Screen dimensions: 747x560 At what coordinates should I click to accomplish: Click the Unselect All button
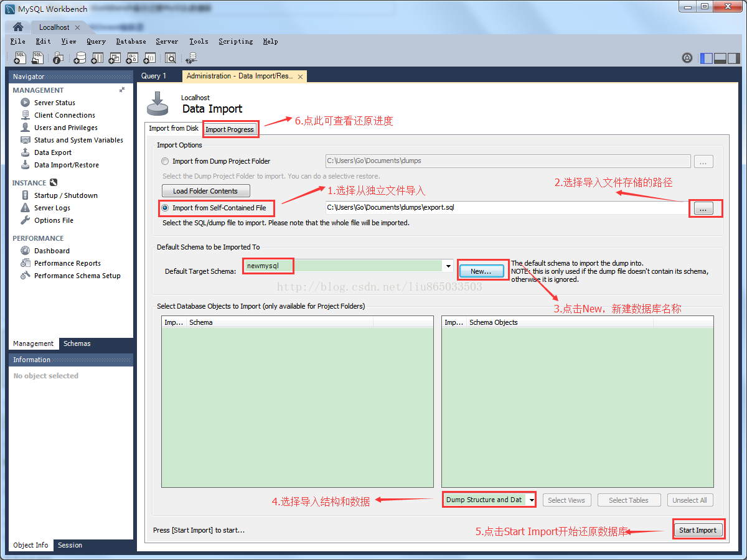coord(690,500)
